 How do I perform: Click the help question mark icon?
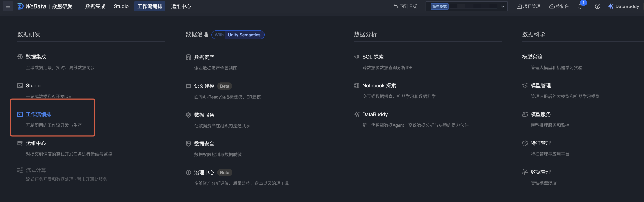tap(597, 6)
